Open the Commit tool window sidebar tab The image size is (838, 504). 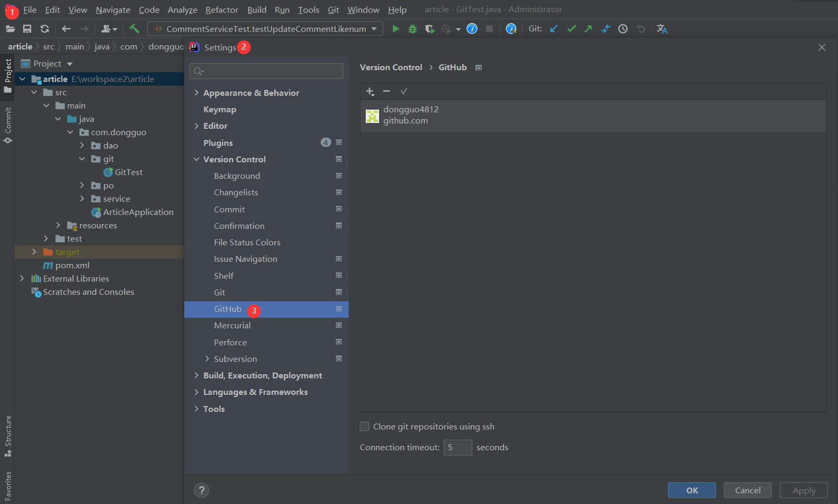pos(8,126)
